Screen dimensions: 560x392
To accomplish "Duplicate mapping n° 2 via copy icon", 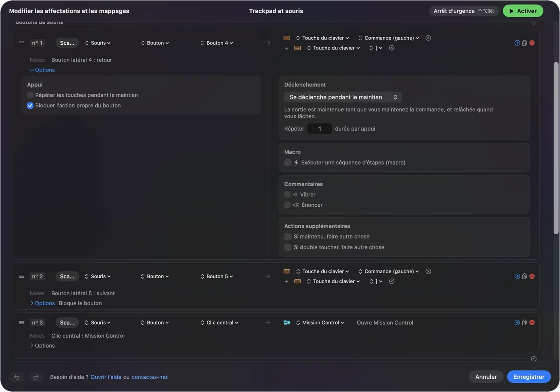I will tap(524, 277).
